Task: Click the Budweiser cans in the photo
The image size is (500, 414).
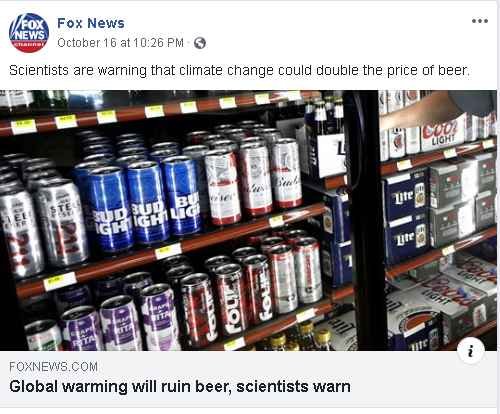Action: (253, 180)
